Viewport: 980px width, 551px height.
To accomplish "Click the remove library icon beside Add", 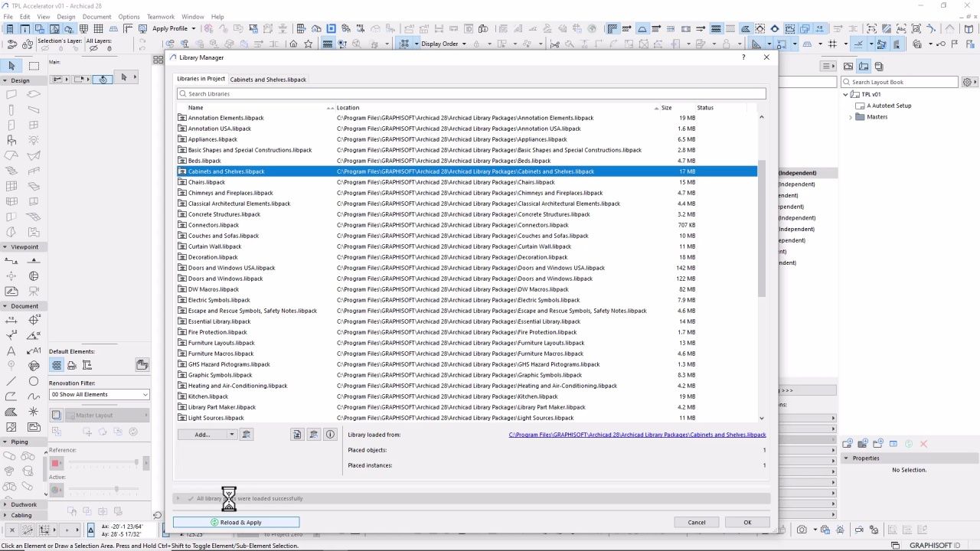I will click(247, 435).
